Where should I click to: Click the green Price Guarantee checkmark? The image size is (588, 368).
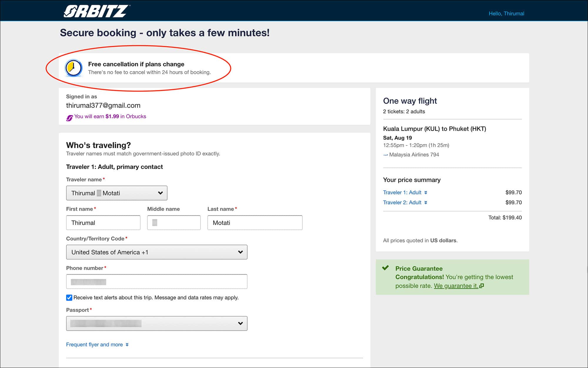[385, 268]
